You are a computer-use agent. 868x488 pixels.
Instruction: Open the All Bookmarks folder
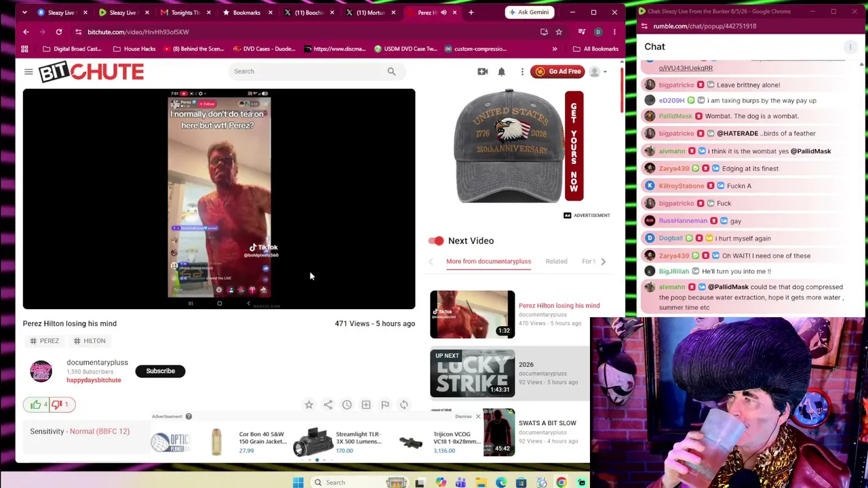pos(595,49)
